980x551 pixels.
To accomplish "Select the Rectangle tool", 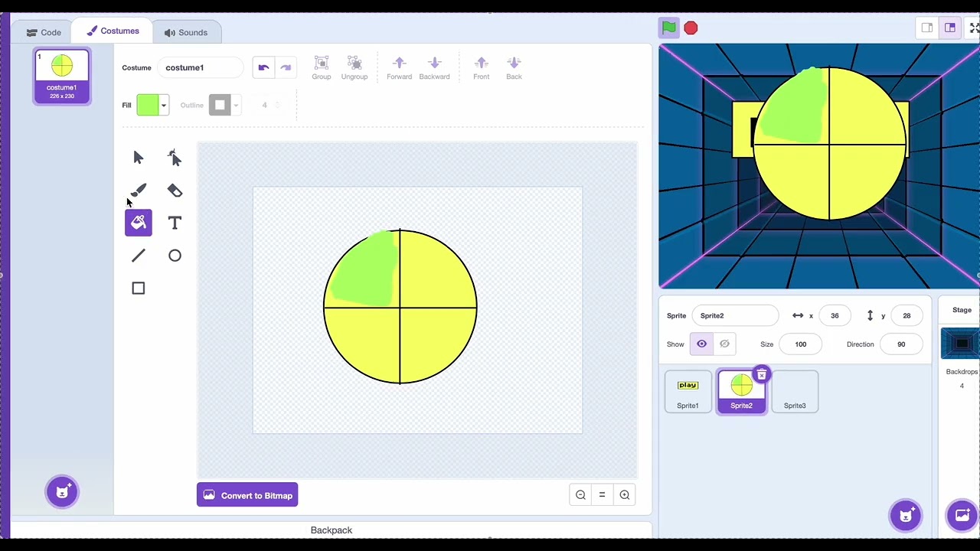I will coord(138,289).
